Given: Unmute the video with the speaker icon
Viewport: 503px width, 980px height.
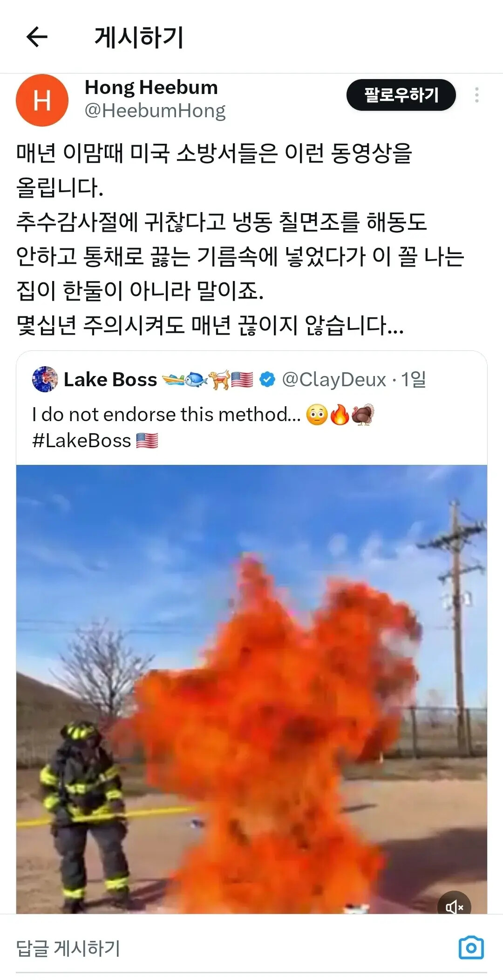Looking at the screenshot, I should [454, 907].
